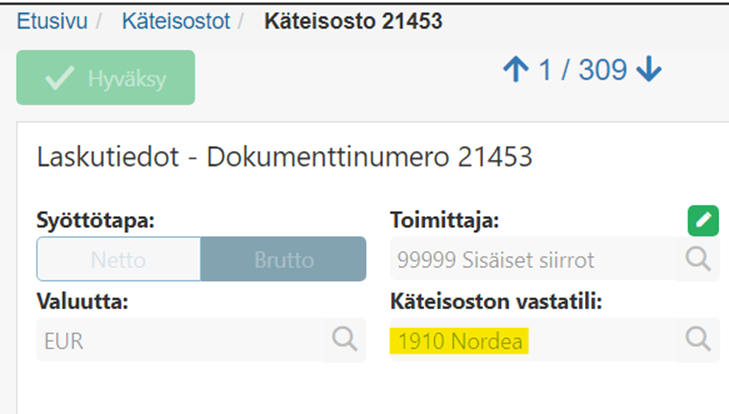Click the Valuutta EUR field
Viewport: 729px width, 414px height.
coord(201,340)
